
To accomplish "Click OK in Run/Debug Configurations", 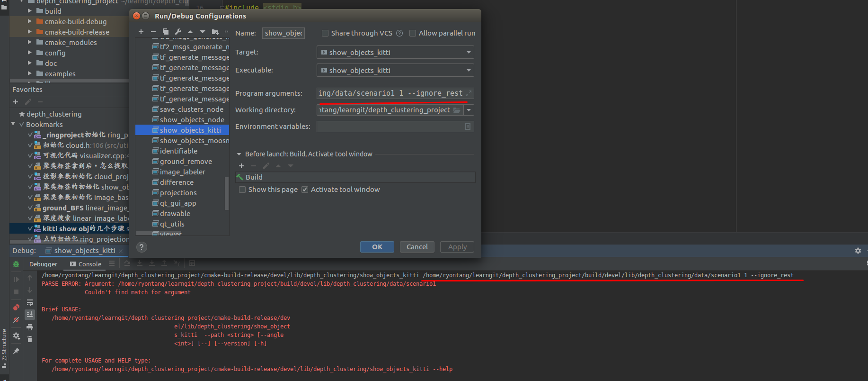I will click(377, 247).
